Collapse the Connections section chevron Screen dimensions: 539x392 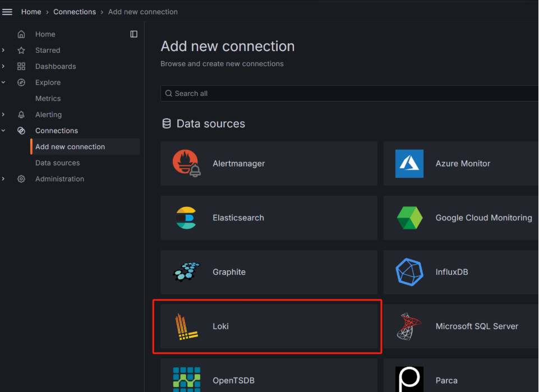pyautogui.click(x=4, y=131)
